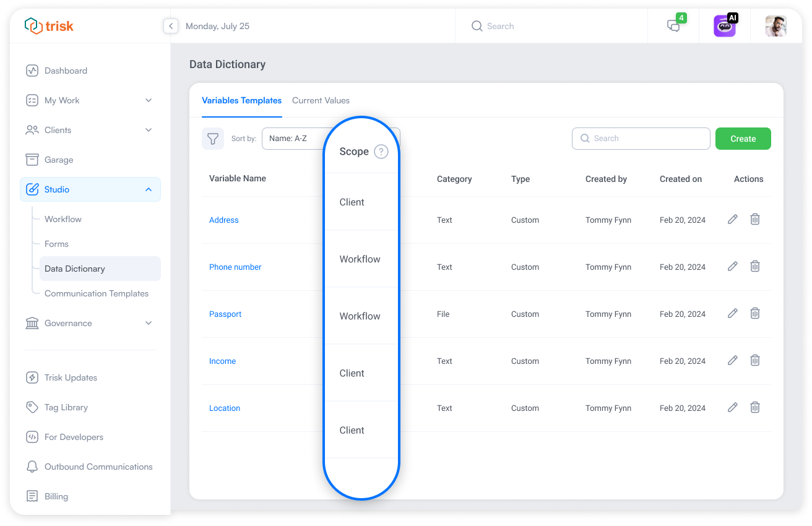Screen dimensions: 812x526
Task: Open the user profile avatar
Action: (x=775, y=26)
